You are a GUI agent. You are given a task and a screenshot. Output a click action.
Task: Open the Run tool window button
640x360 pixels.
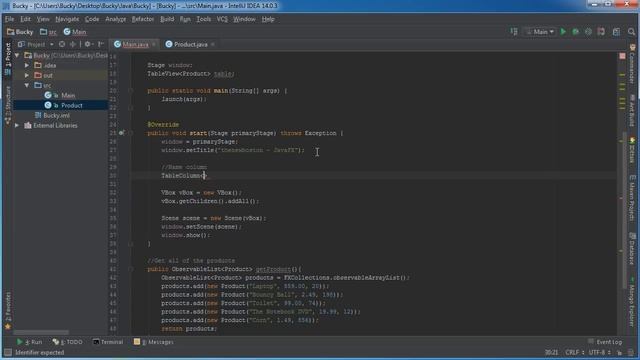click(x=29, y=342)
